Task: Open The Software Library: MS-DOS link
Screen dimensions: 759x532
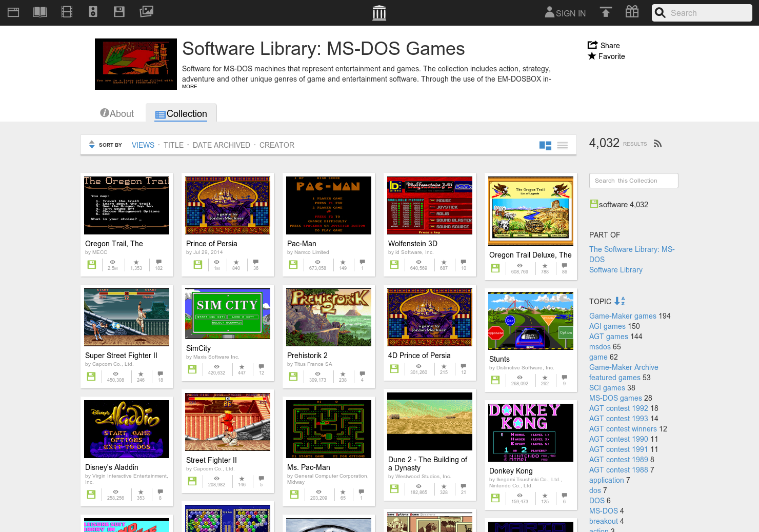Action: pos(632,254)
